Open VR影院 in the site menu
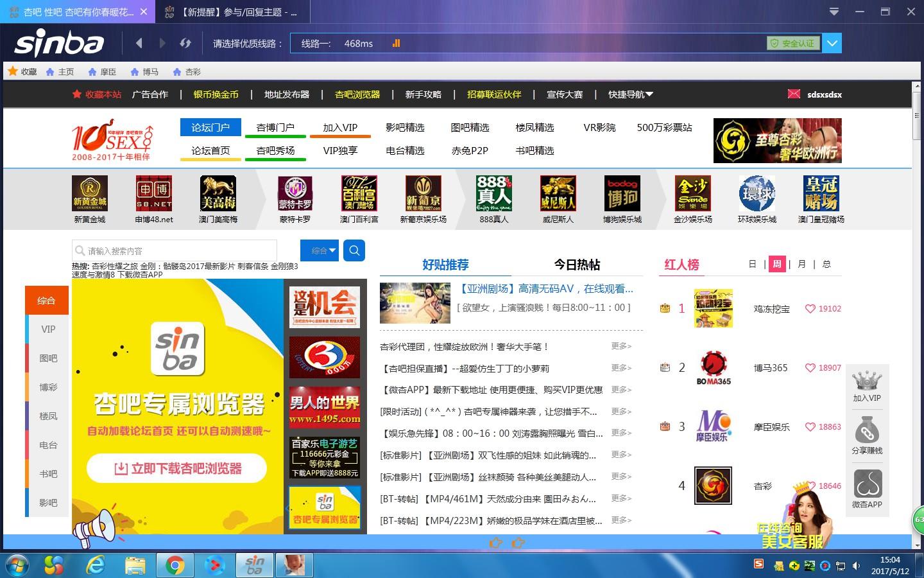This screenshot has height=578, width=924. click(x=599, y=127)
